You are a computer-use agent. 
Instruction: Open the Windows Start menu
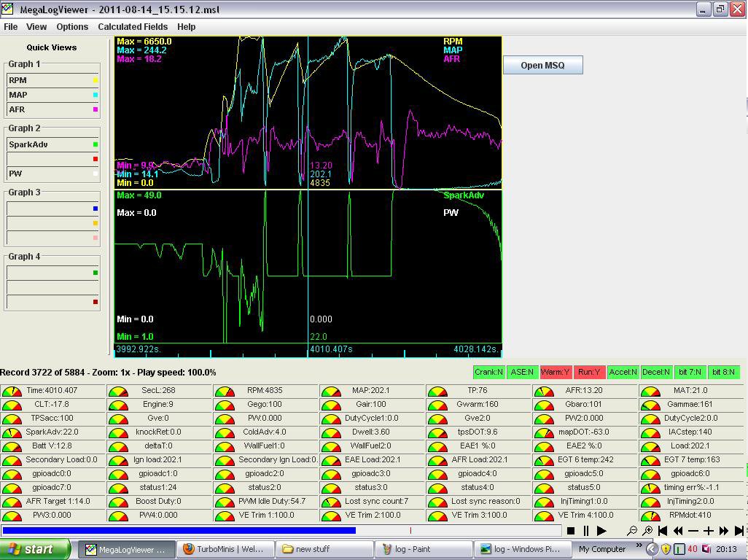tap(34, 549)
